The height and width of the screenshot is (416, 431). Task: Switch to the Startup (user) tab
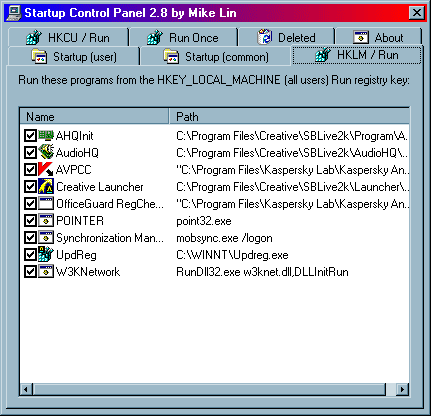[74, 56]
